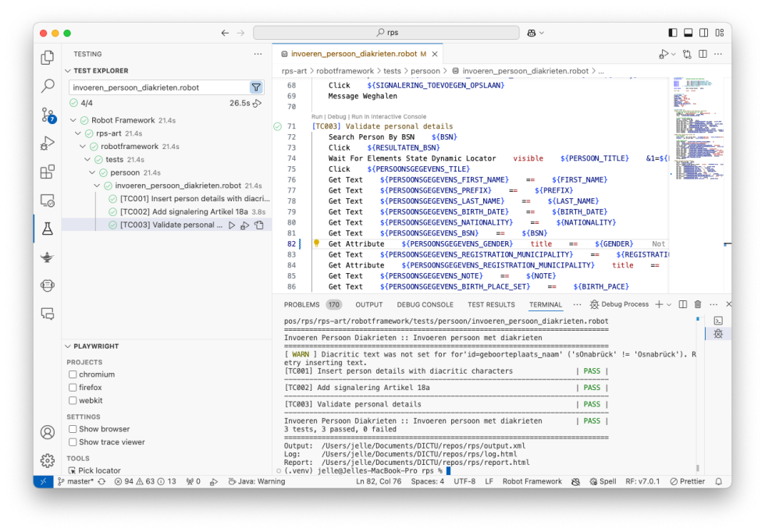This screenshot has height=532, width=765.
Task: Check the Show trace viewer setting
Action: (73, 442)
